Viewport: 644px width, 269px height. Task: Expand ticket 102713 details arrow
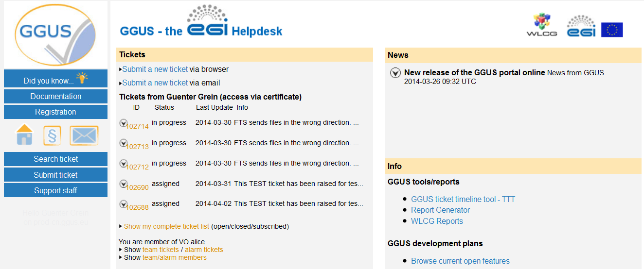point(123,143)
